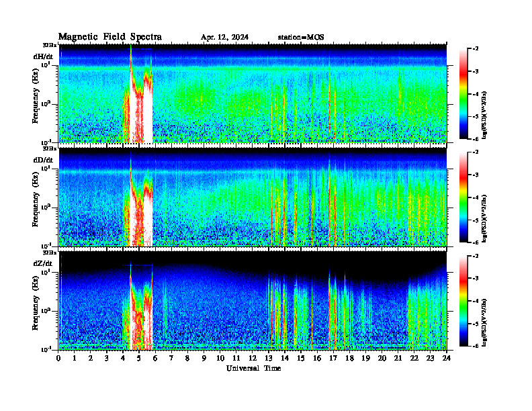Click hour 24 on the Universal Time axis
This screenshot has width=532, height=411.
447,359
